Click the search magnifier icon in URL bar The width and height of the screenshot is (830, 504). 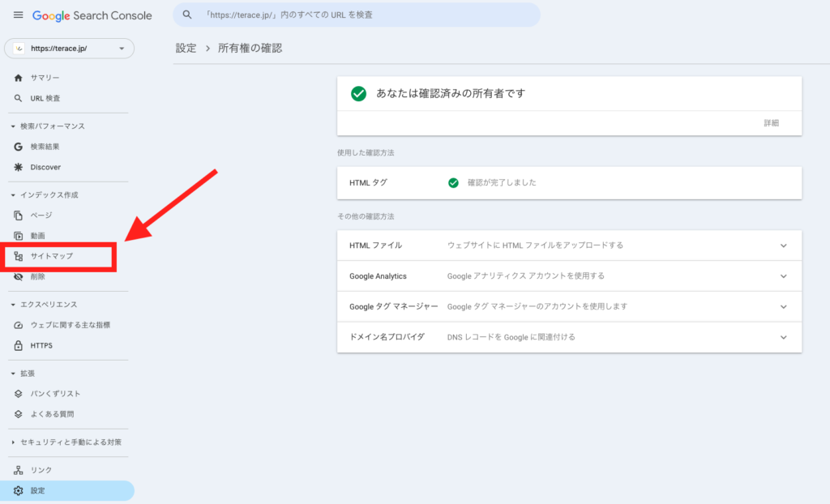187,15
